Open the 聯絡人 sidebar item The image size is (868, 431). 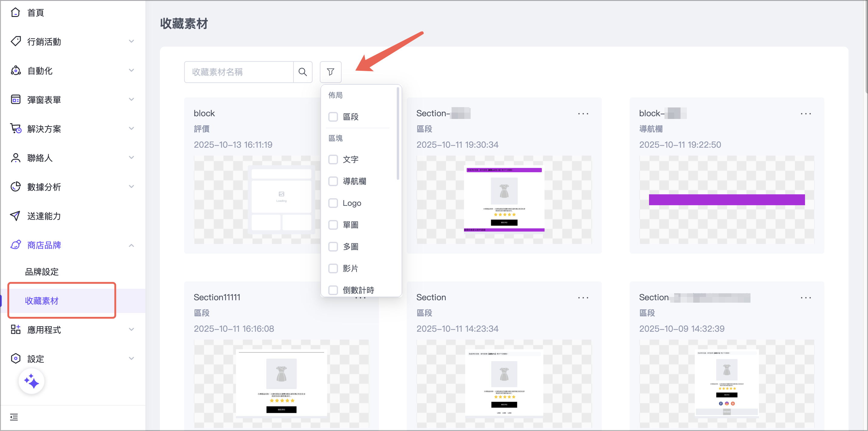point(40,158)
